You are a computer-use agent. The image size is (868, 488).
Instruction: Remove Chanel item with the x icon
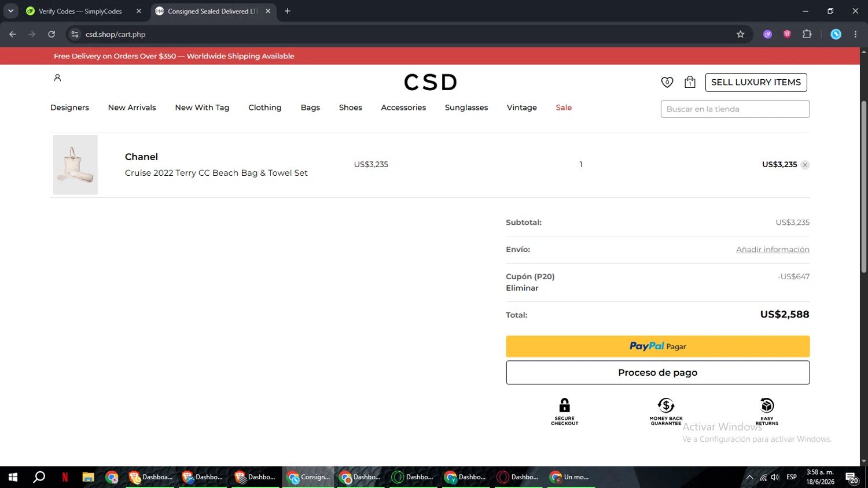(805, 165)
